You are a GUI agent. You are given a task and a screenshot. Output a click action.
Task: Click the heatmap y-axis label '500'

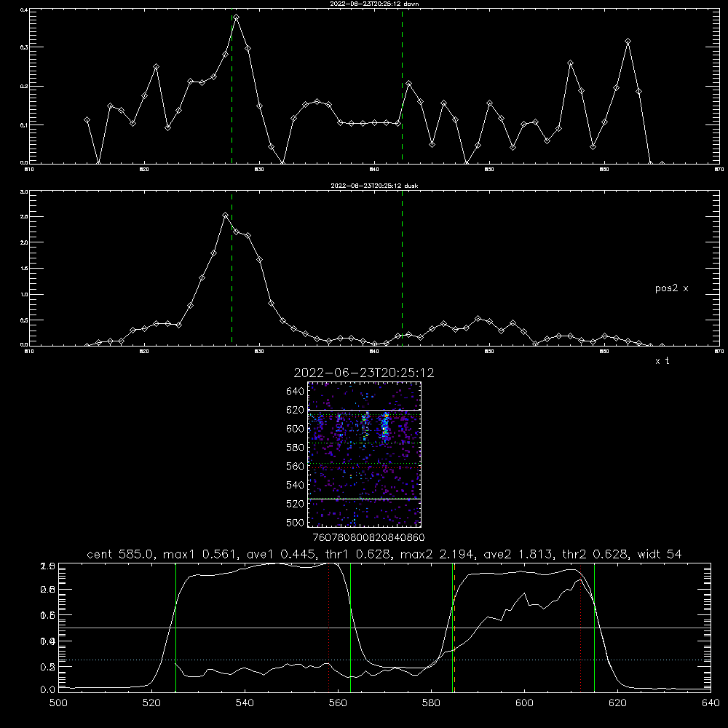click(x=296, y=522)
